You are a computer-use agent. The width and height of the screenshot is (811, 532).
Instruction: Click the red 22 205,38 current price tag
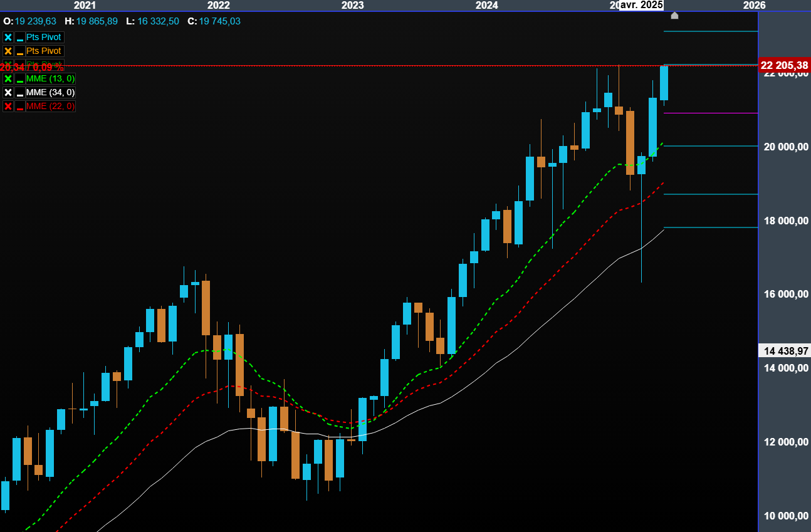(x=784, y=65)
